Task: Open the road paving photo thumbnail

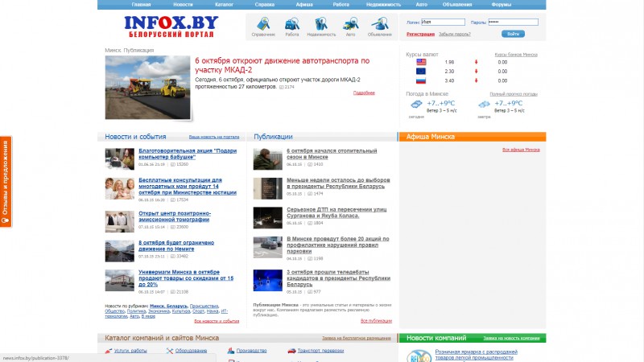Action: click(x=148, y=88)
